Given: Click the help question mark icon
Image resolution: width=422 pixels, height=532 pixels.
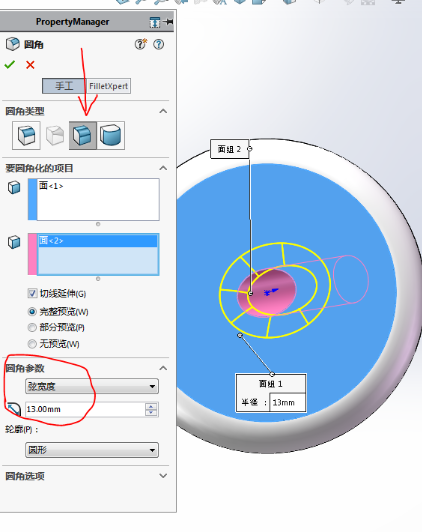Looking at the screenshot, I should click(x=158, y=44).
